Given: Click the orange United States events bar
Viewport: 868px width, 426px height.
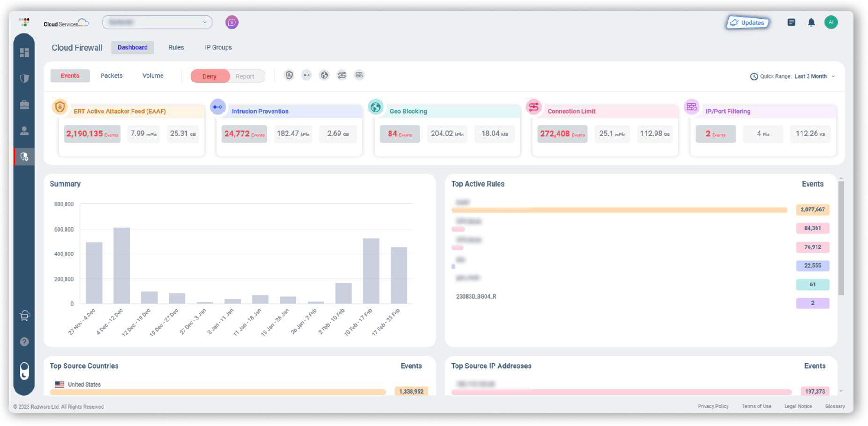Looking at the screenshot, I should [218, 392].
